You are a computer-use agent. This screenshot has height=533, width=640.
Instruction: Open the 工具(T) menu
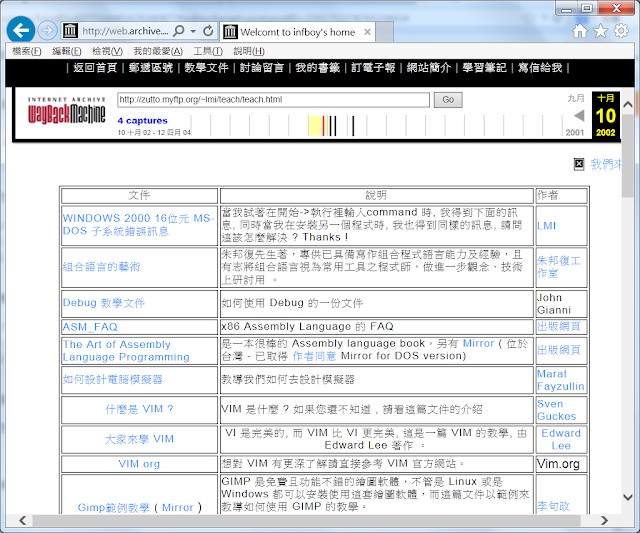pos(208,51)
